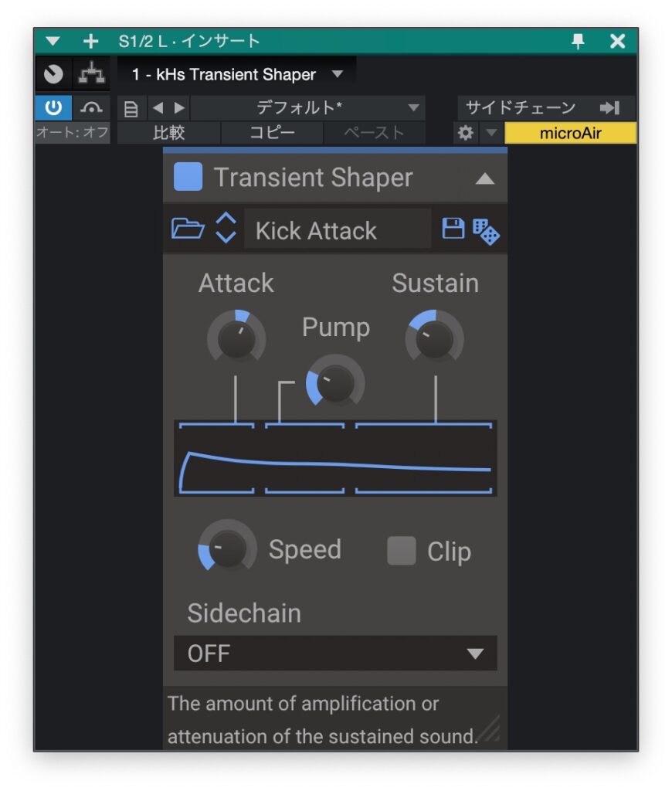Click the preset file document icon
The height and width of the screenshot is (791, 672).
[x=131, y=108]
